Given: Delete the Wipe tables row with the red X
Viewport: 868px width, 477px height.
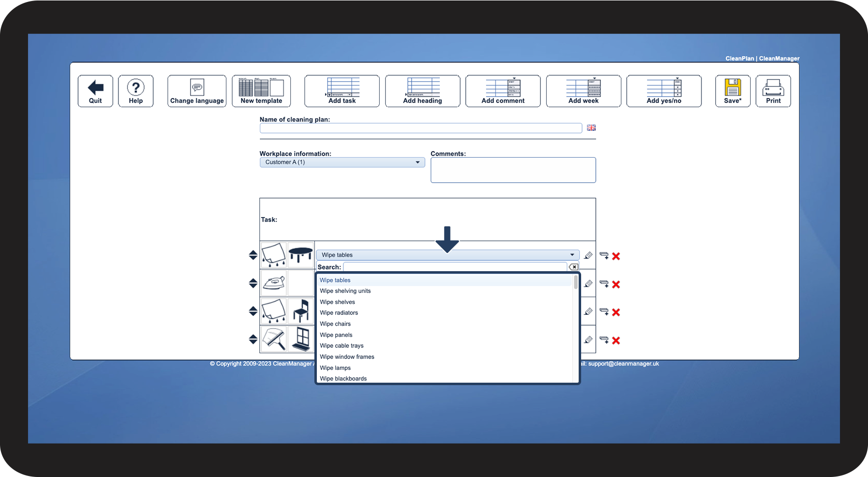Looking at the screenshot, I should (616, 256).
